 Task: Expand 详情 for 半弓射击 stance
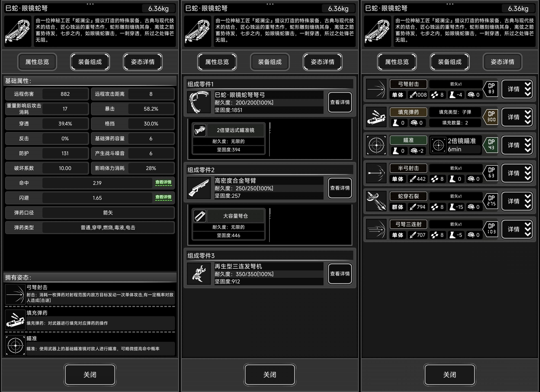pos(517,173)
